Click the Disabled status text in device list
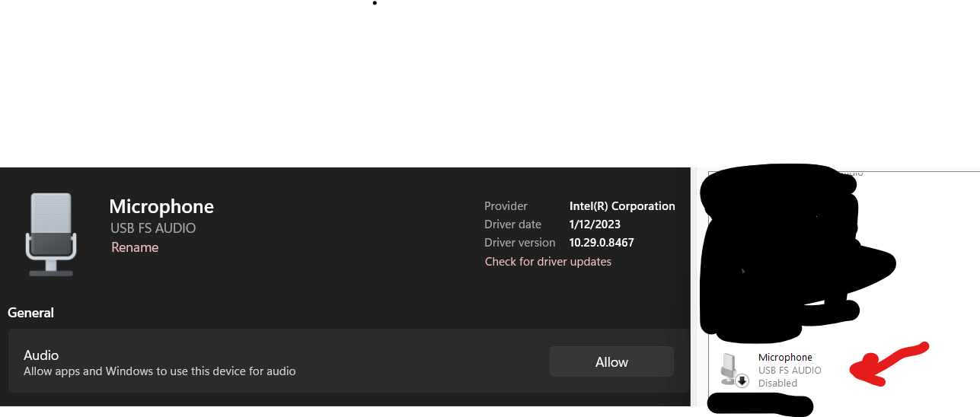The width and height of the screenshot is (980, 417). (777, 383)
